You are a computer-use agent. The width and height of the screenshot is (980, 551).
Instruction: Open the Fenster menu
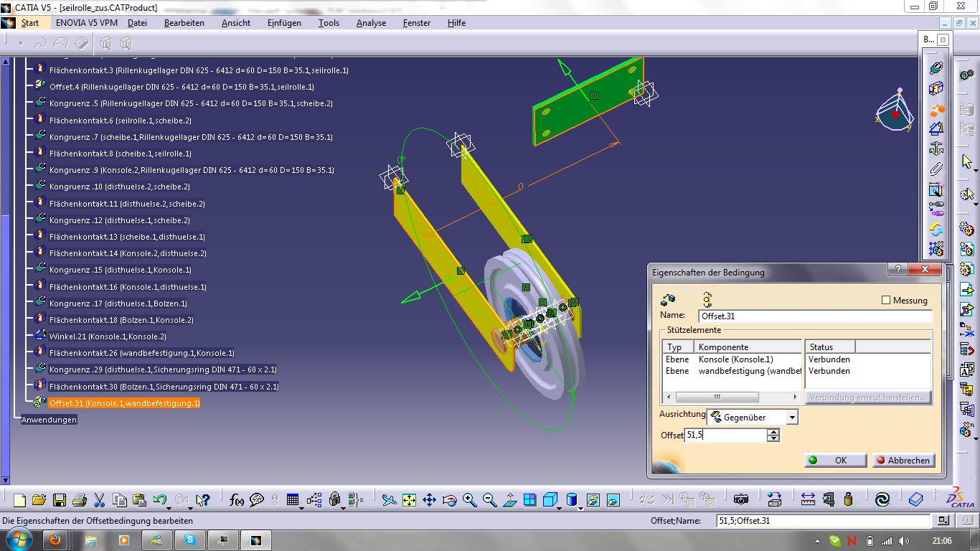[417, 23]
